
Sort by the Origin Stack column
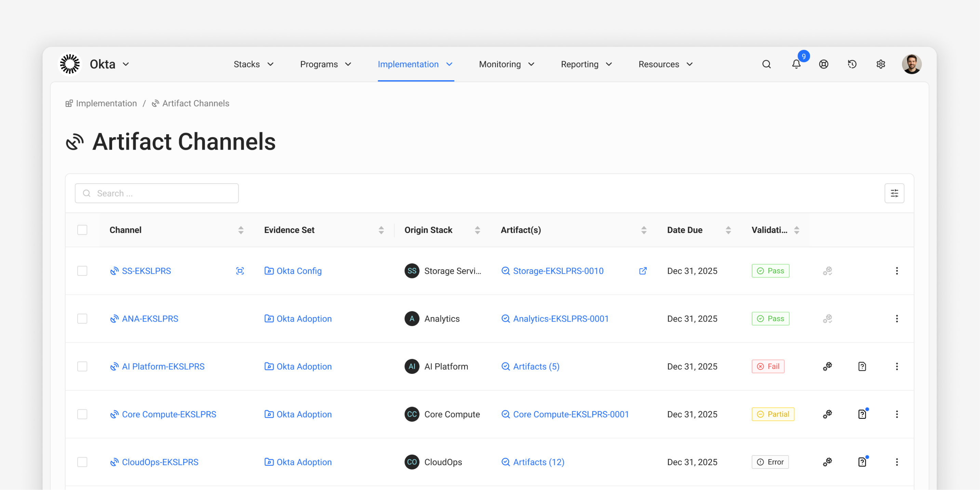point(478,230)
